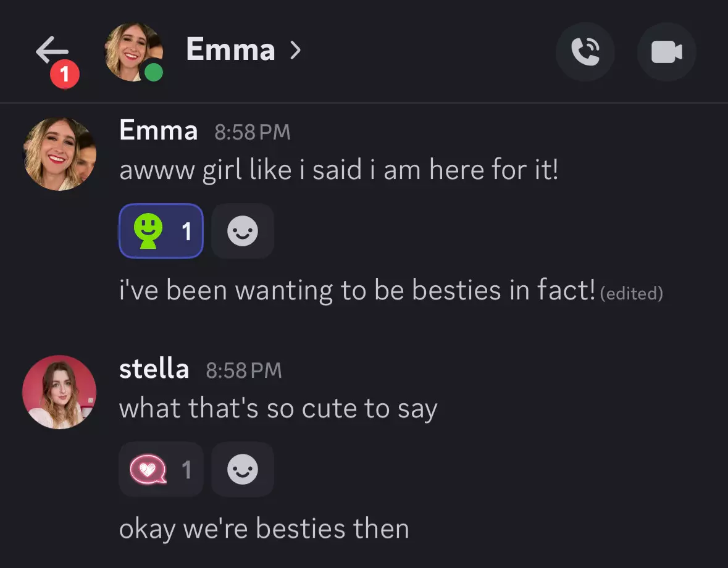
Task: Click the 8:58 PM timestamp beside stella
Action: coord(243,370)
